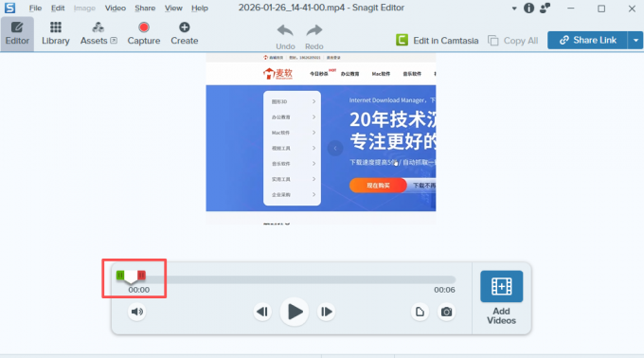Mute the video audio
Viewport: 644px width, 358px height.
point(137,312)
